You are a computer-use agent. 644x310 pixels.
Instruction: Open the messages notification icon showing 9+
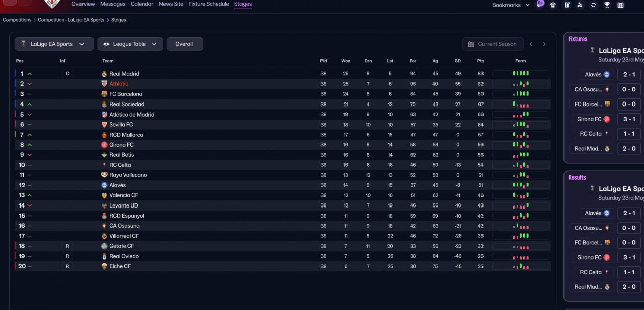point(540,4)
